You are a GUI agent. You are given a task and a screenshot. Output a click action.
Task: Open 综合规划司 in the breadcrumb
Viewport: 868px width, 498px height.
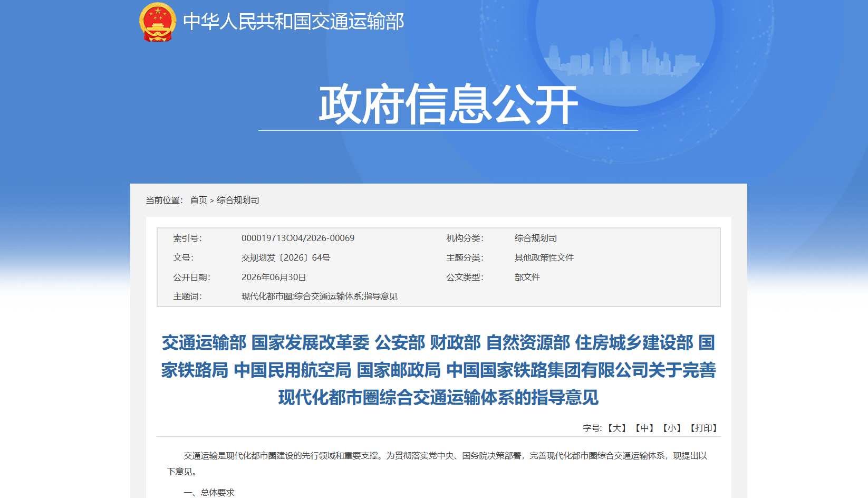pos(238,200)
